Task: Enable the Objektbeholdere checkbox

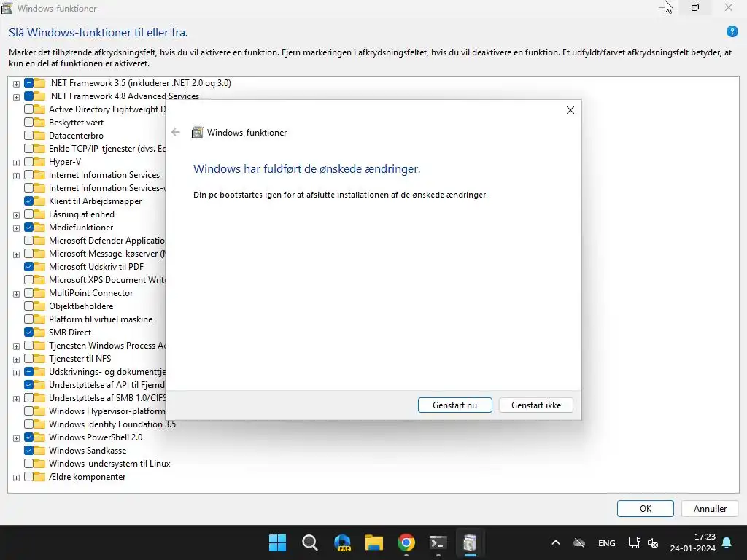Action: point(28,306)
